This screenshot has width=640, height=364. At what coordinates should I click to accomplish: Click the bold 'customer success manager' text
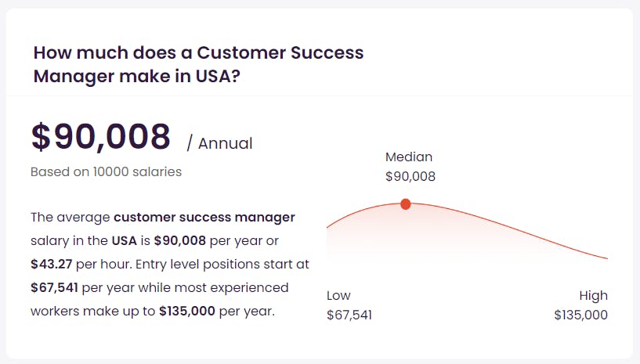point(204,217)
